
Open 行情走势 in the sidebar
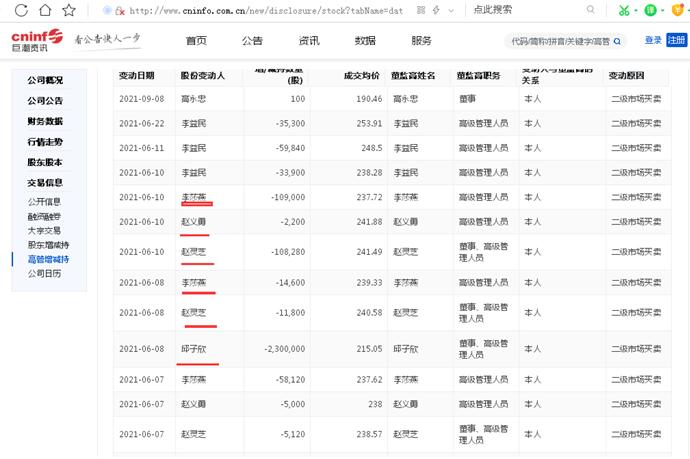[x=45, y=142]
